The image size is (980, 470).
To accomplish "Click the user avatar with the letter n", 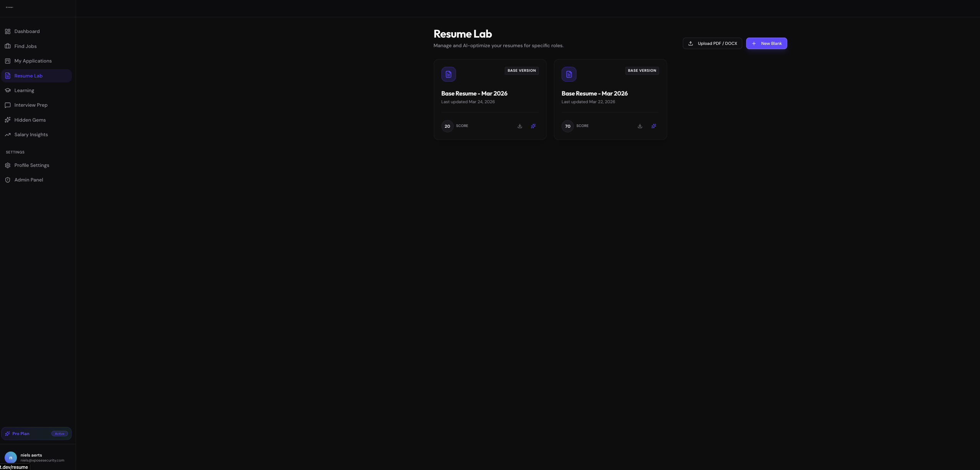I will click(10, 457).
